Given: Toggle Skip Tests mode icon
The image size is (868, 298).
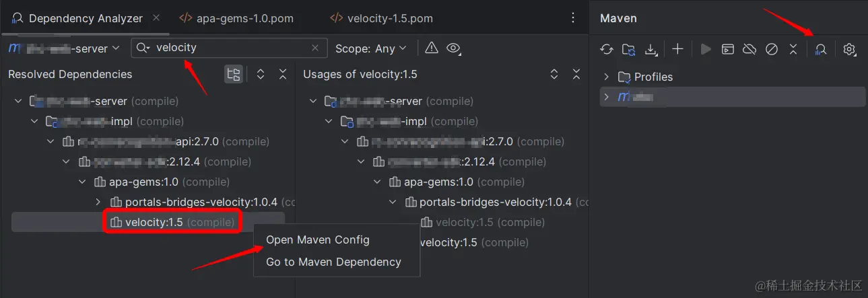Looking at the screenshot, I should point(772,49).
